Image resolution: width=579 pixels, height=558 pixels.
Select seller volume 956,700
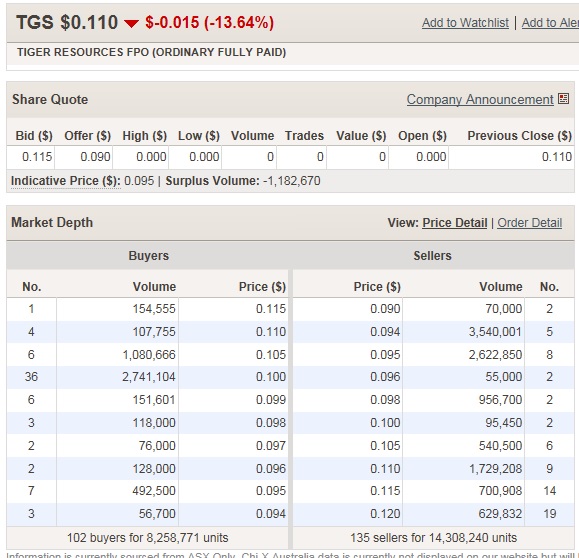(x=500, y=400)
